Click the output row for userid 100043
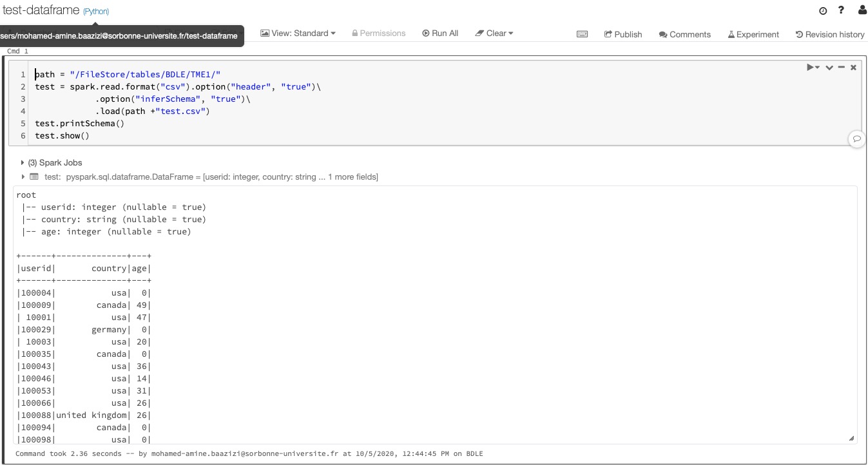Viewport: 868px width, 465px height. (84, 366)
